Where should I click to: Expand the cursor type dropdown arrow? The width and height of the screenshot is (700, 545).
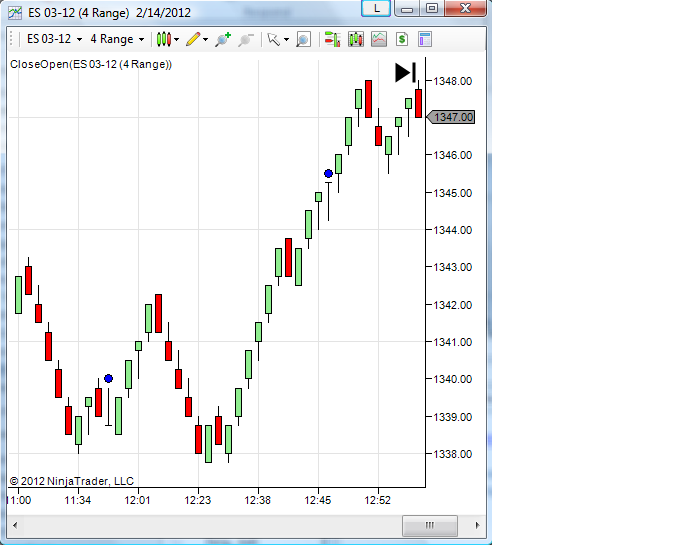point(286,39)
